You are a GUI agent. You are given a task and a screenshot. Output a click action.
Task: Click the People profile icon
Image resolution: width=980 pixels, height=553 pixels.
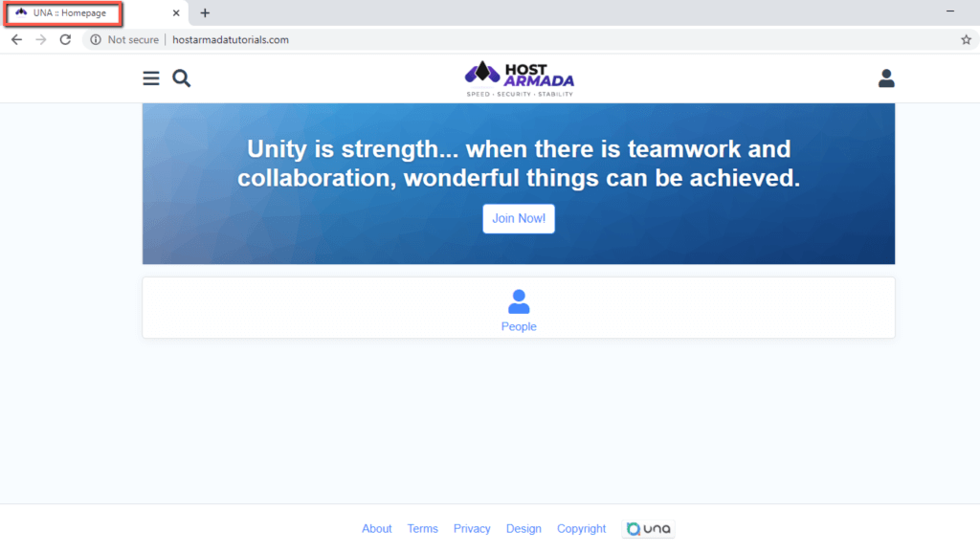click(x=519, y=301)
